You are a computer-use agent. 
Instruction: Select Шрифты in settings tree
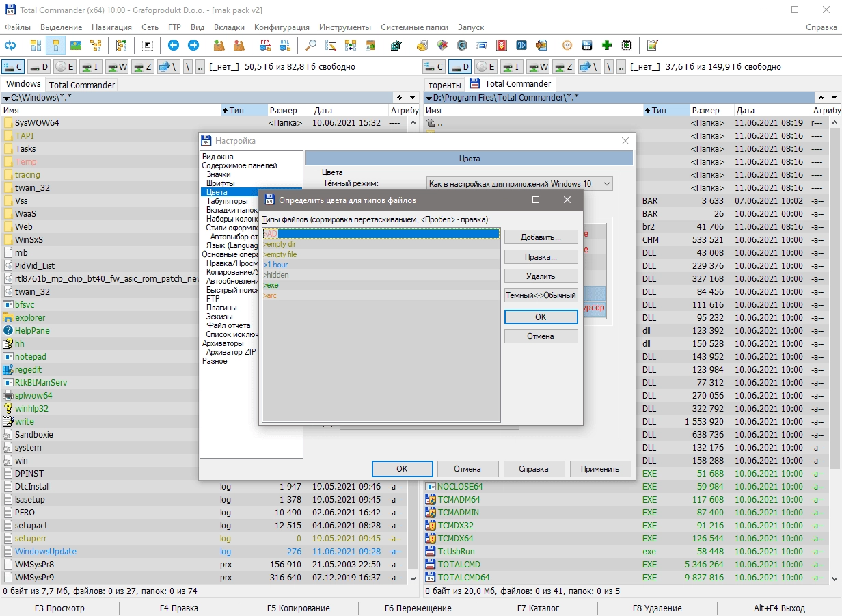click(220, 183)
